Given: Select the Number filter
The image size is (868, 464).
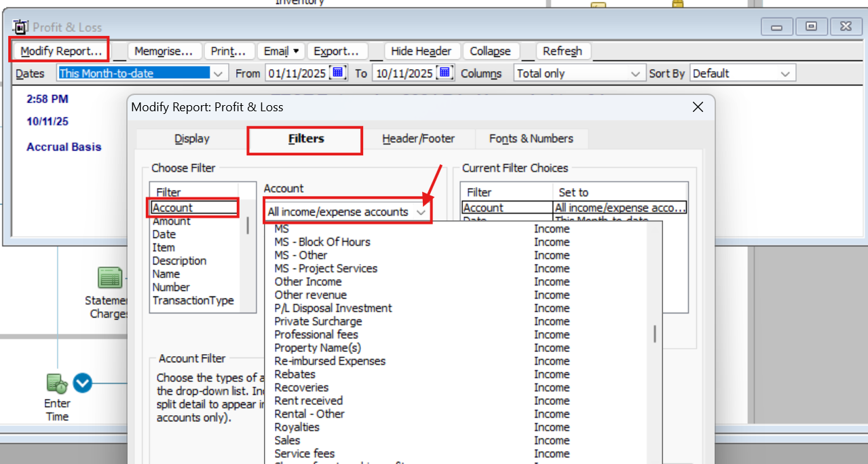Looking at the screenshot, I should tap(171, 287).
